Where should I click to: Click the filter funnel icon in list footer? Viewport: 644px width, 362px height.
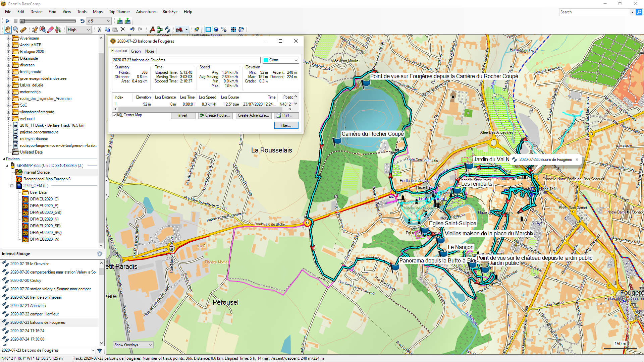(100, 350)
